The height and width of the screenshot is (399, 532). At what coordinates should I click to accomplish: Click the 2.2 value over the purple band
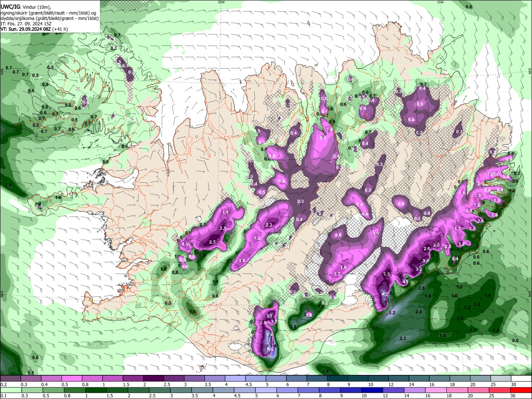(268, 225)
